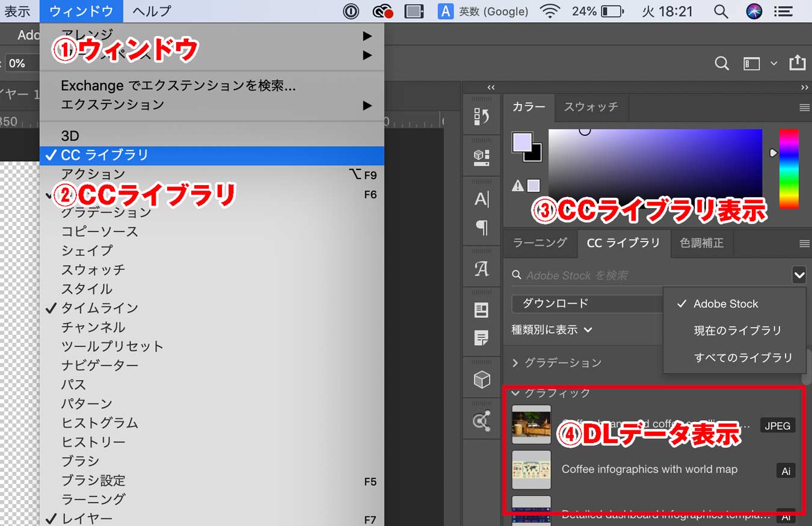Select the Coffee infographics world map thumbnail
812x526 pixels.
click(531, 470)
